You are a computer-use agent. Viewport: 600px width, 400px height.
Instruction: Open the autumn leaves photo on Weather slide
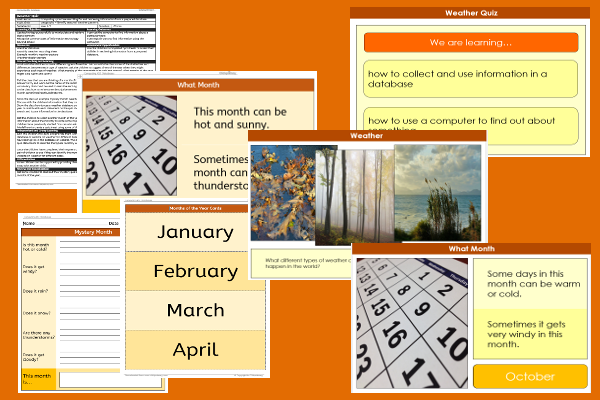click(x=283, y=193)
